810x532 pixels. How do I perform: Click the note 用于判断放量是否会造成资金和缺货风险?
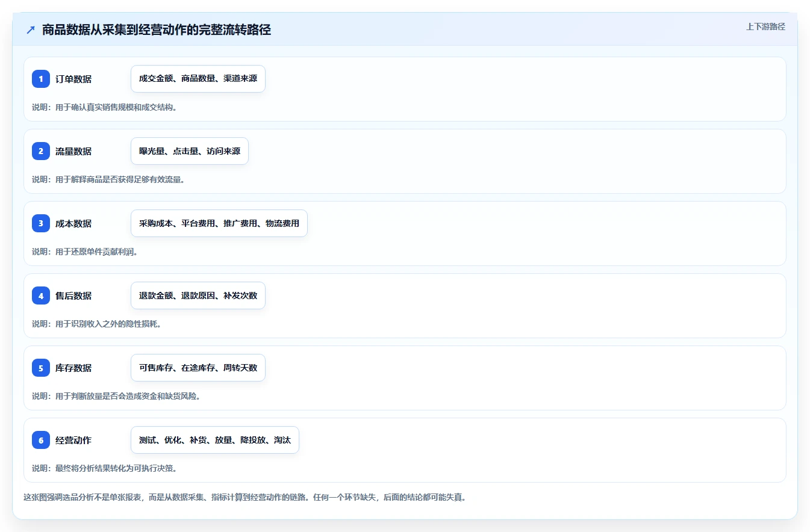[128, 396]
